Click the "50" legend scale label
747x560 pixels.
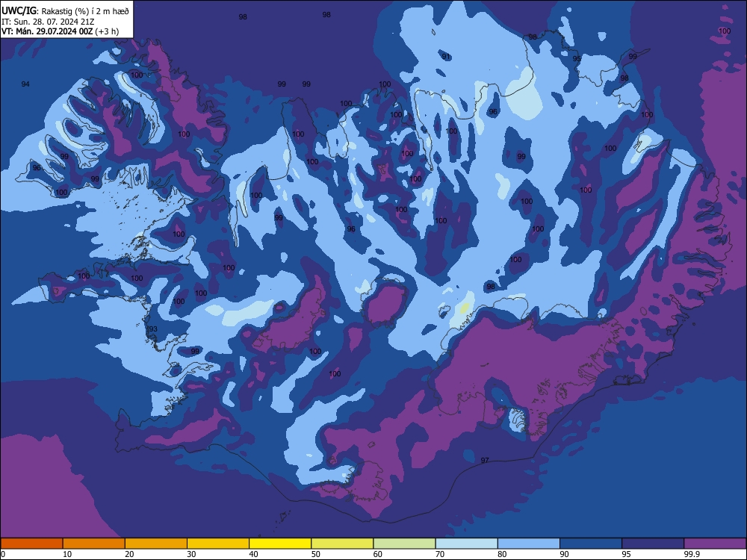316,554
